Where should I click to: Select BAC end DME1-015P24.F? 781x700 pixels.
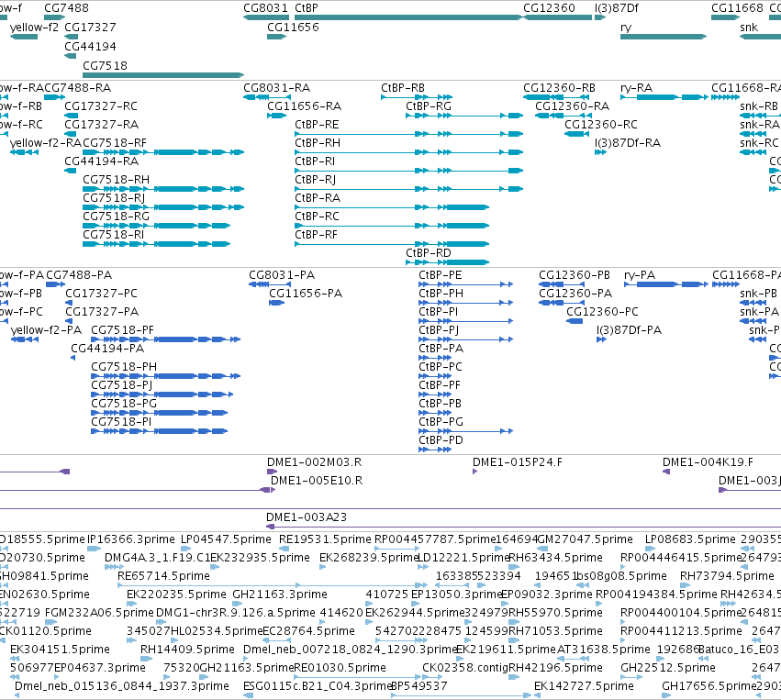coord(517,462)
